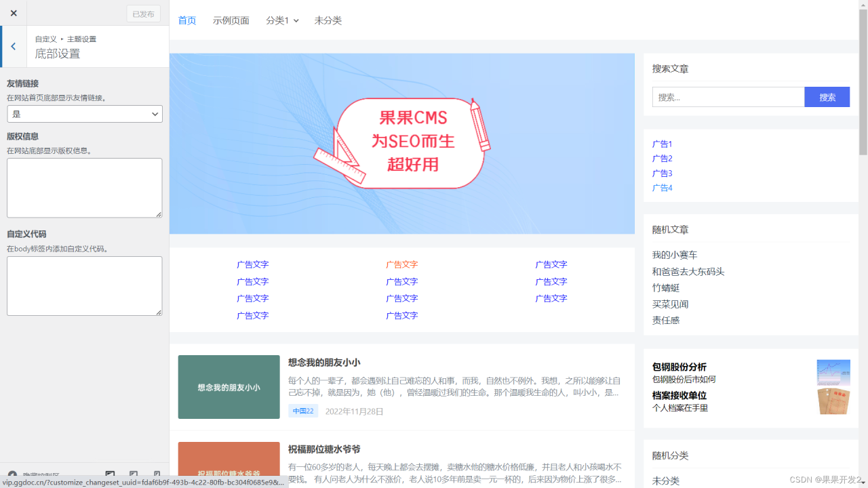Click inside the 版权信息 copyright textarea
This screenshot has width=868, height=488.
click(x=84, y=188)
